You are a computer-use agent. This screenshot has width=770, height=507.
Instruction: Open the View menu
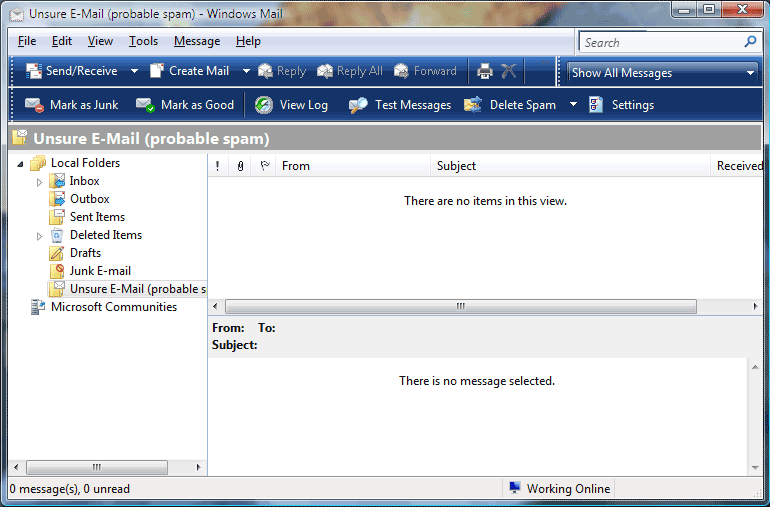click(x=100, y=41)
